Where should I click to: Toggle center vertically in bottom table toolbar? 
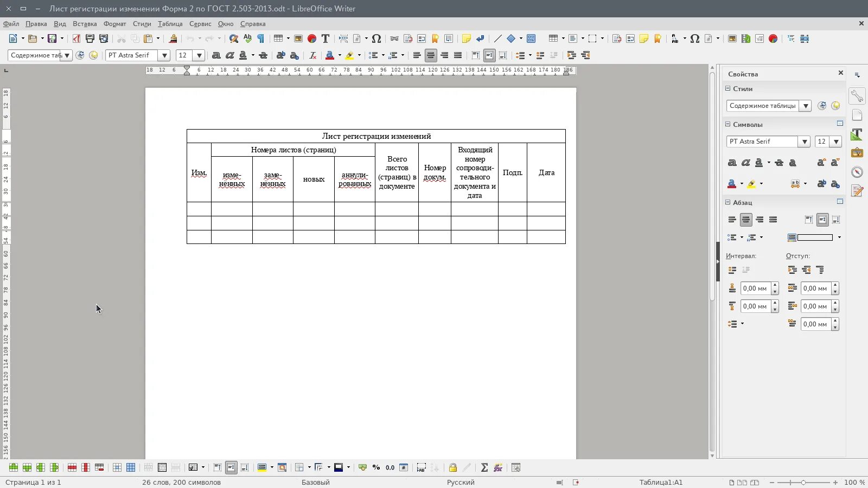[x=231, y=467]
